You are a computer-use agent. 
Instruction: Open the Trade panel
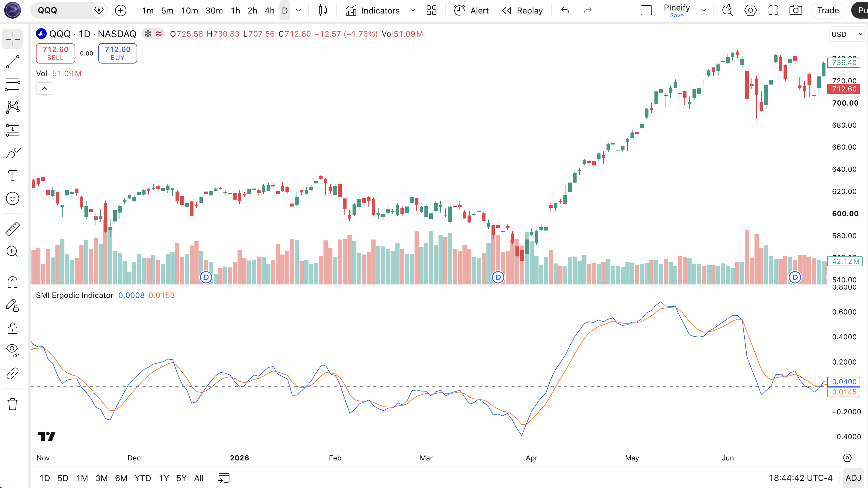(x=828, y=10)
